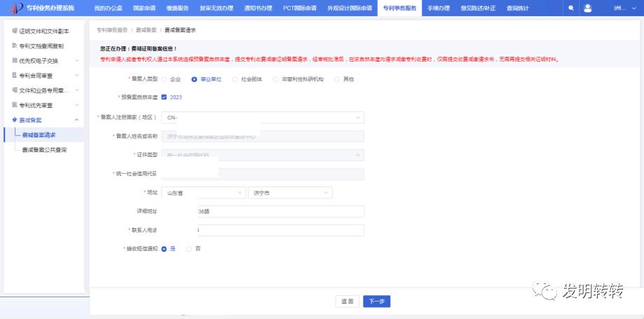The height and width of the screenshot is (319, 644).
Task: Open PCT国际申请 tab
Action: pyautogui.click(x=299, y=8)
